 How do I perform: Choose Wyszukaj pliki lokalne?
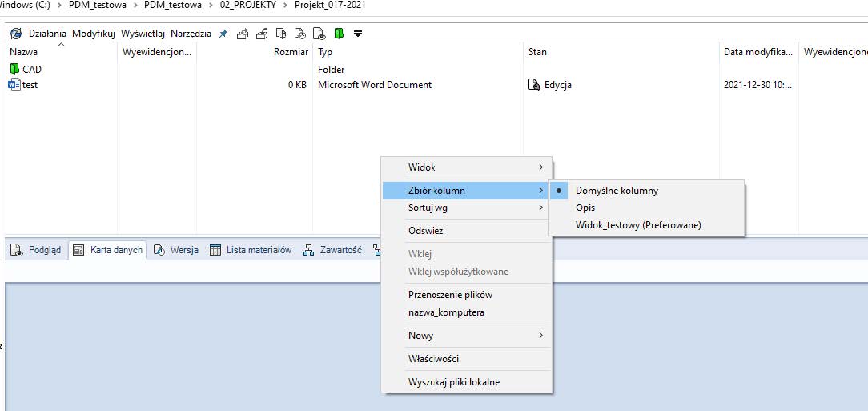tap(467, 382)
